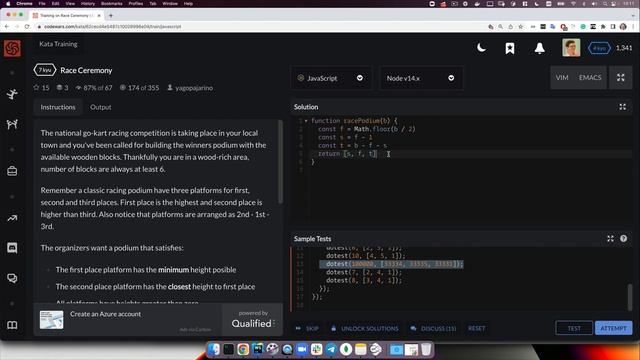Enable VIM editor mode
Image resolution: width=640 pixels, height=360 pixels.
click(562, 78)
